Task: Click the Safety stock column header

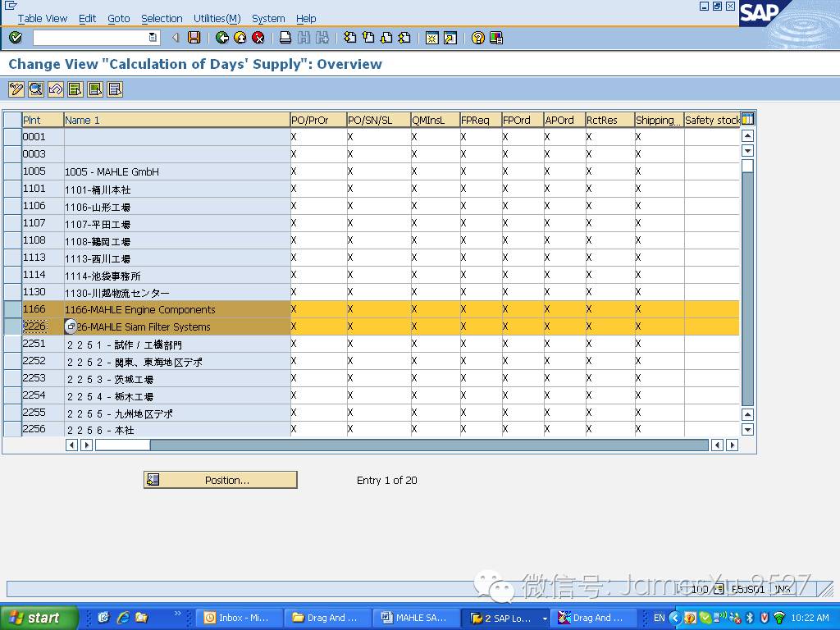Action: (712, 120)
